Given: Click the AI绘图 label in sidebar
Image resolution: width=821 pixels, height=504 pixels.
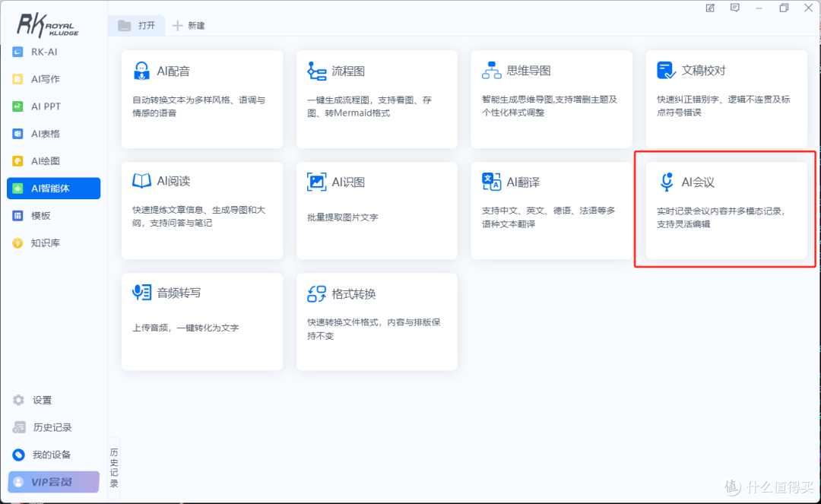Looking at the screenshot, I should 46,160.
